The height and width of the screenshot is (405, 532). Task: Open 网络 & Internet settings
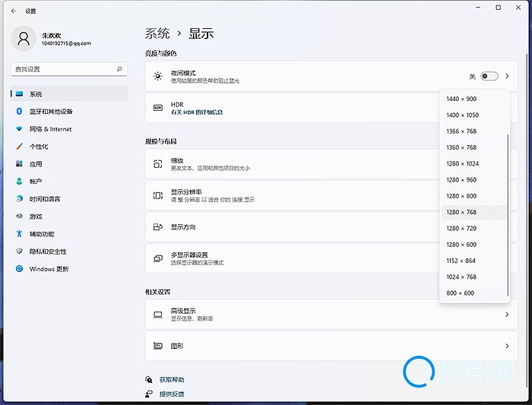(50, 129)
